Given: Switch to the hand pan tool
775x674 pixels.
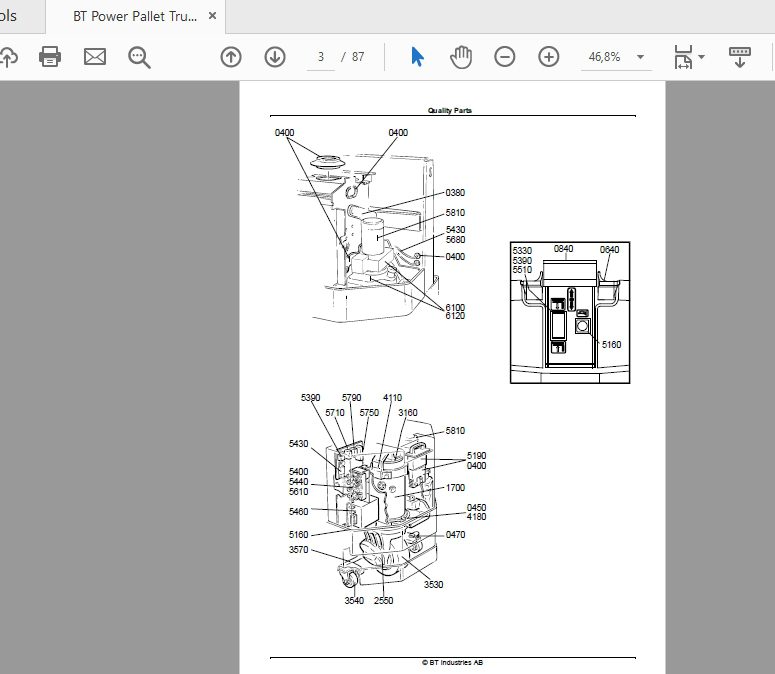Looking at the screenshot, I should [x=461, y=57].
